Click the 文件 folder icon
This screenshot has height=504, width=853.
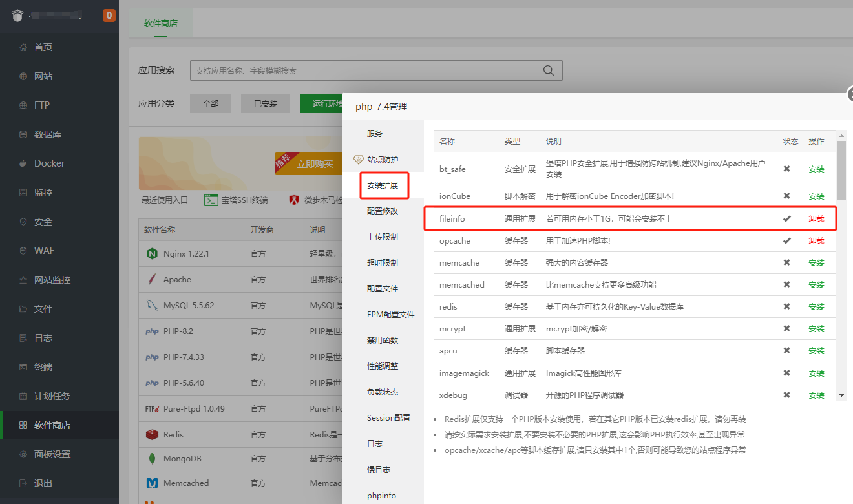[x=23, y=309]
